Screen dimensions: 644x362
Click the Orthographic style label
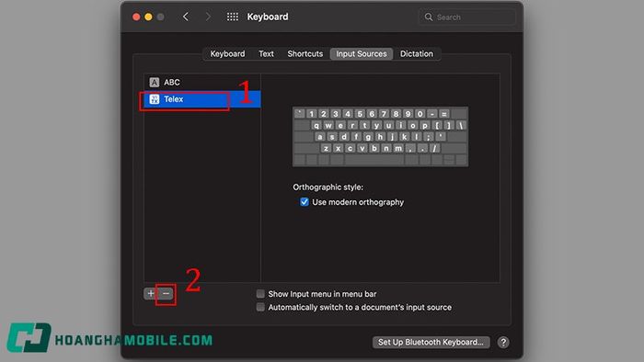pos(328,187)
